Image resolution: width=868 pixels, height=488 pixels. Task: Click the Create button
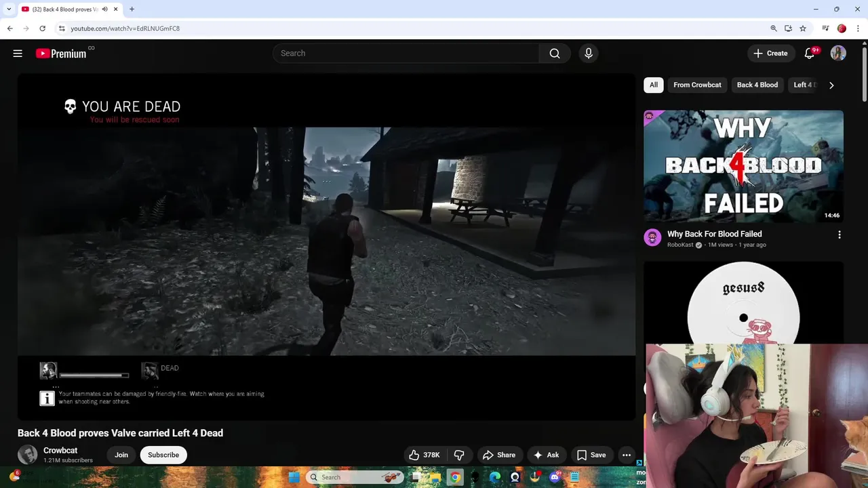click(770, 54)
